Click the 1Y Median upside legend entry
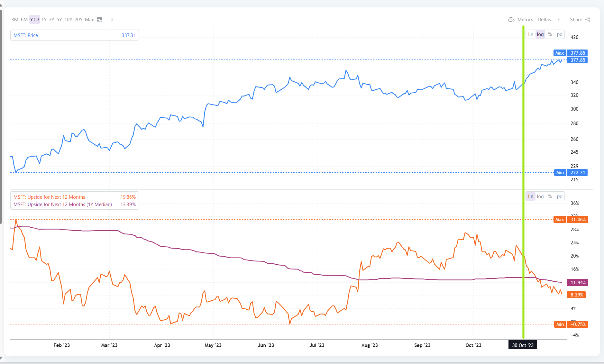This screenshot has width=604, height=364. (x=63, y=205)
